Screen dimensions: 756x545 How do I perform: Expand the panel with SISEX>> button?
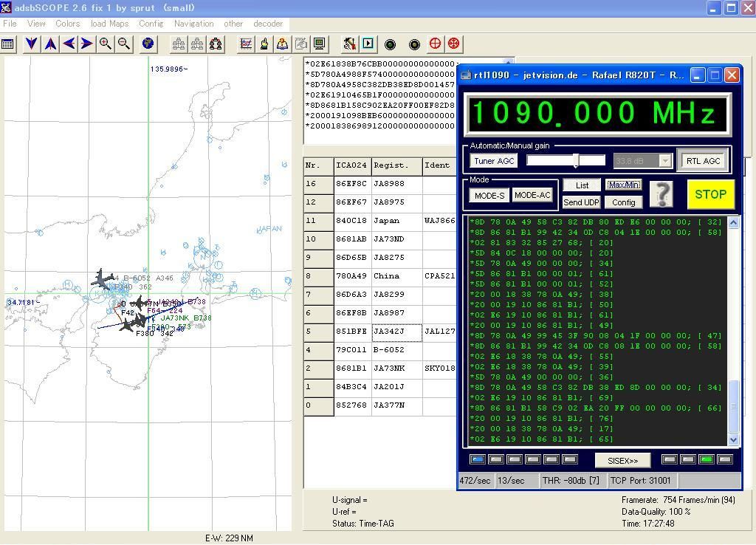(622, 461)
